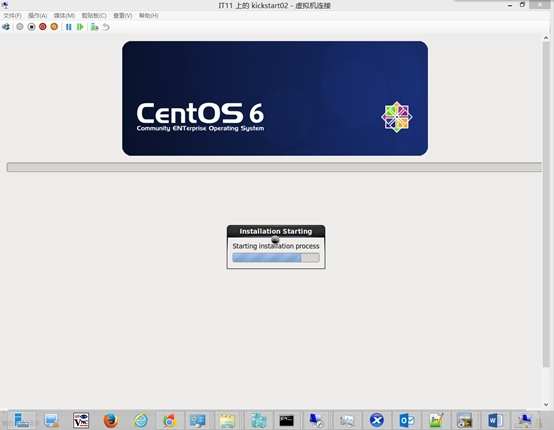Launch Internet Explorer from the taskbar
Image resolution: width=554 pixels, height=430 pixels.
click(x=141, y=420)
